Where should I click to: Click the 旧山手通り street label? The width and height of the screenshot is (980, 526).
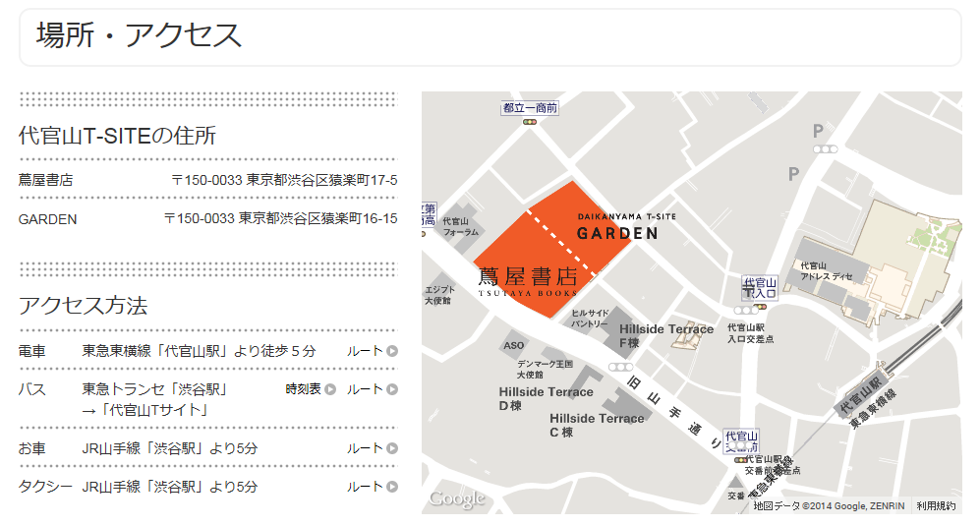675,413
